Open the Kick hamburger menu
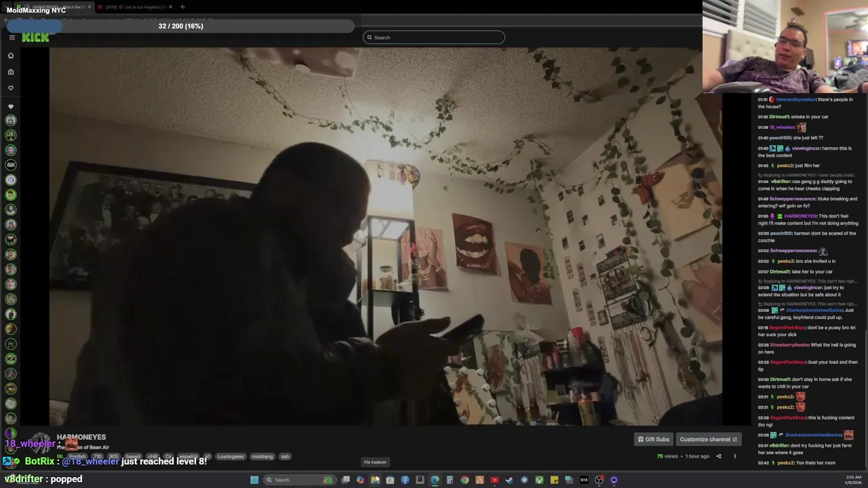Screen dimensions: 868x488 [12, 37]
